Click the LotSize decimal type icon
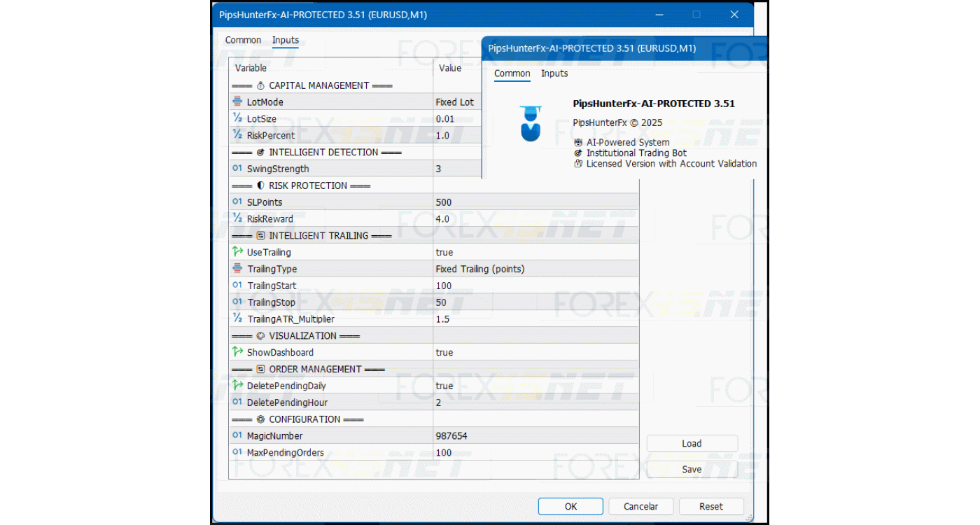 (x=237, y=119)
